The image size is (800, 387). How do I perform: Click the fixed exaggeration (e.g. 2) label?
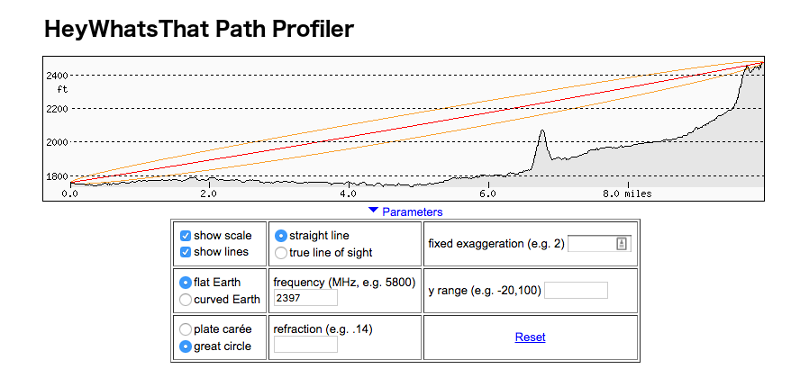(496, 244)
